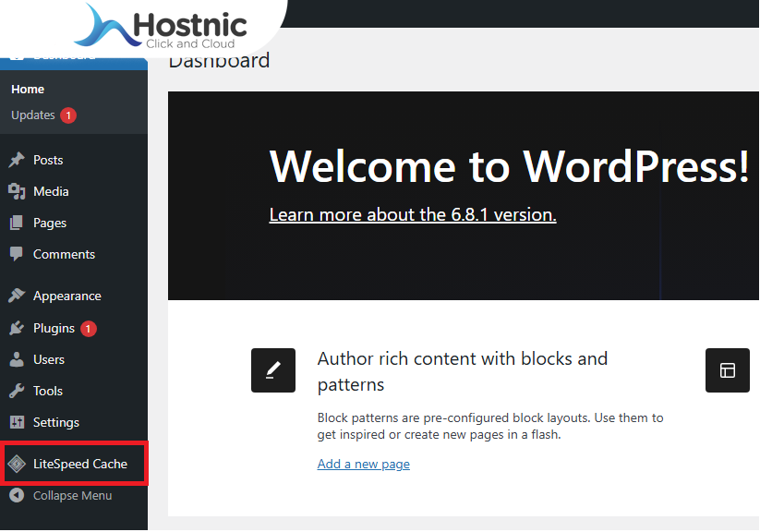Click the Block patterns description paragraph
The width and height of the screenshot is (760, 532).
tap(490, 426)
